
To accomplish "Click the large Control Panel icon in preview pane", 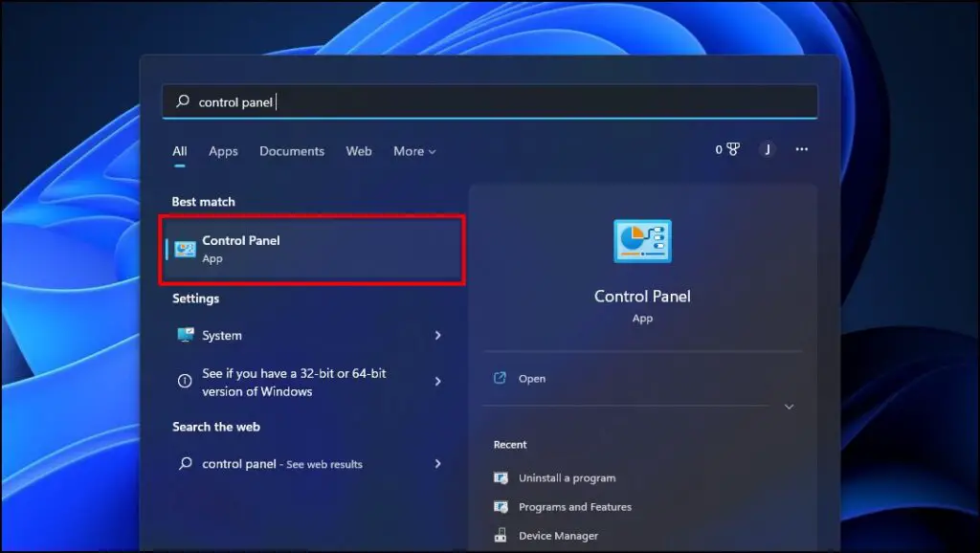I will click(642, 241).
